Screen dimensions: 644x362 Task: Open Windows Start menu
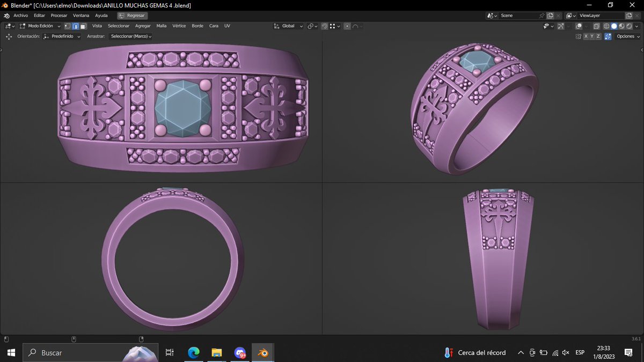pos(11,352)
